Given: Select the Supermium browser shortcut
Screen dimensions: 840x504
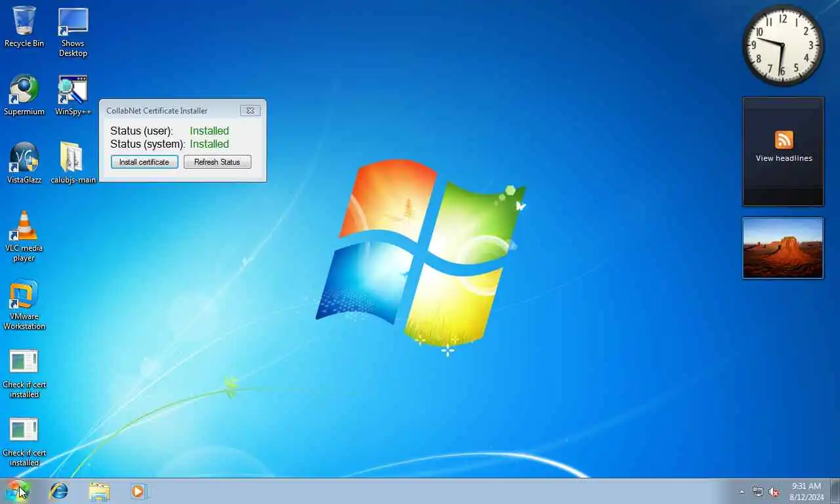Looking at the screenshot, I should (x=24, y=95).
